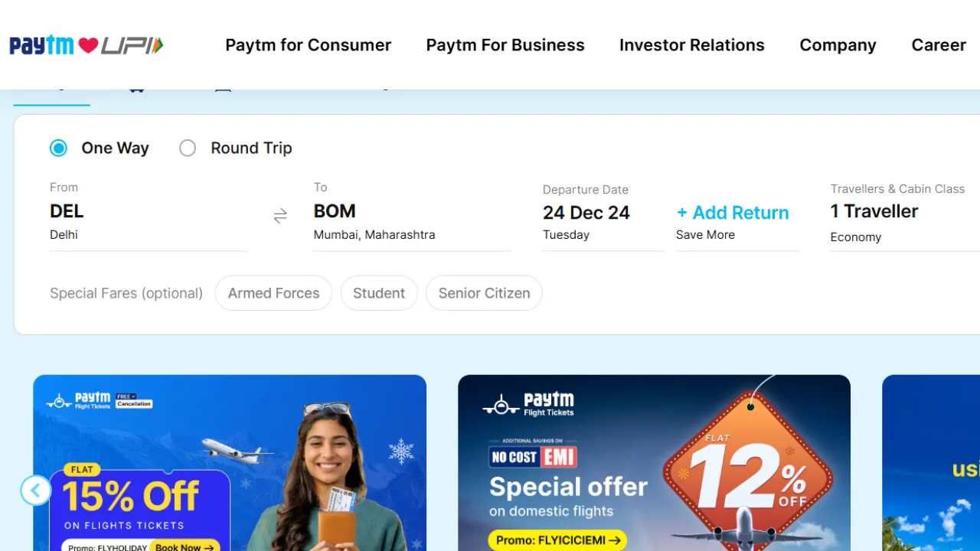Select the Senior Citizen fare chip
The image size is (980, 551).
click(x=484, y=293)
